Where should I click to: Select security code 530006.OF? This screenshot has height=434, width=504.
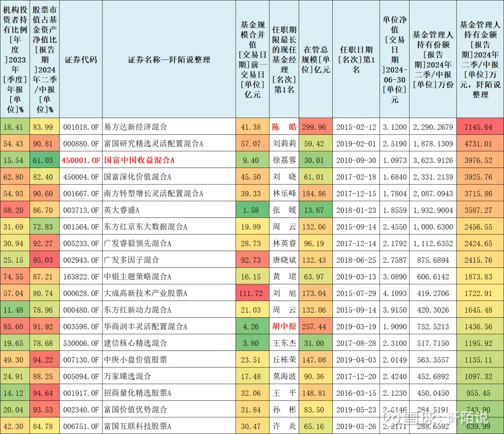(81, 343)
